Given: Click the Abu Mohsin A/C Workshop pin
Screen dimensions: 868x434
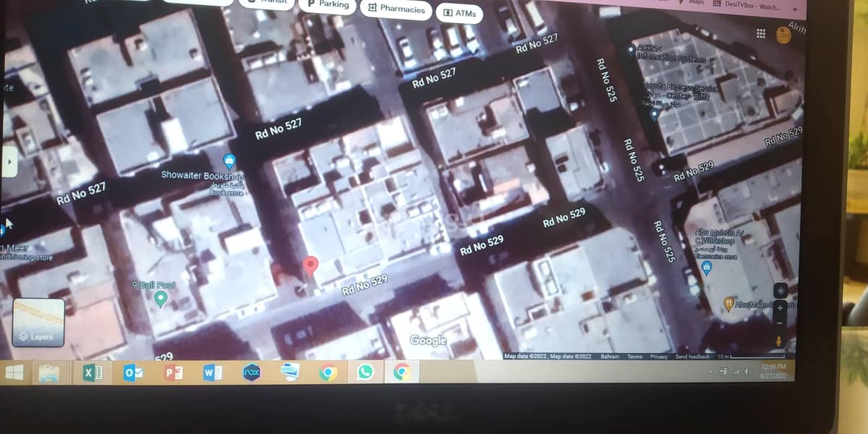Looking at the screenshot, I should coord(707,268).
